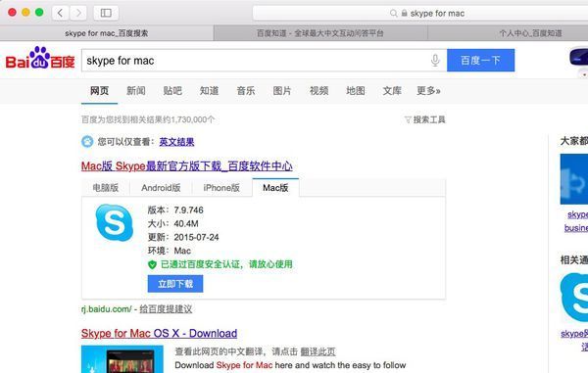Image resolution: width=588 pixels, height=373 pixels.
Task: Switch to skype for mac_百度搜索 tab
Action: [x=107, y=33]
